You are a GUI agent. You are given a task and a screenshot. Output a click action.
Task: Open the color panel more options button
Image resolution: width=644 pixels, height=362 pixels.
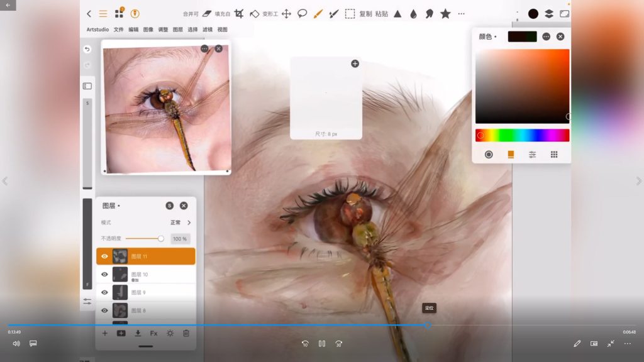[x=546, y=36]
